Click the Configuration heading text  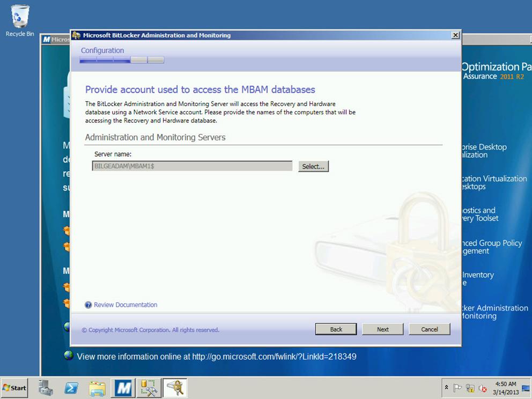click(102, 50)
